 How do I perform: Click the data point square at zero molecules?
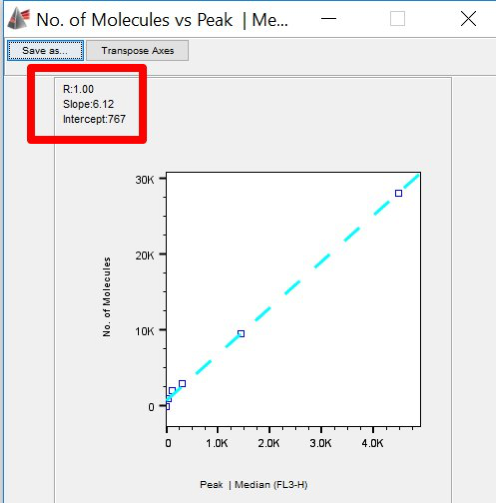(x=168, y=407)
